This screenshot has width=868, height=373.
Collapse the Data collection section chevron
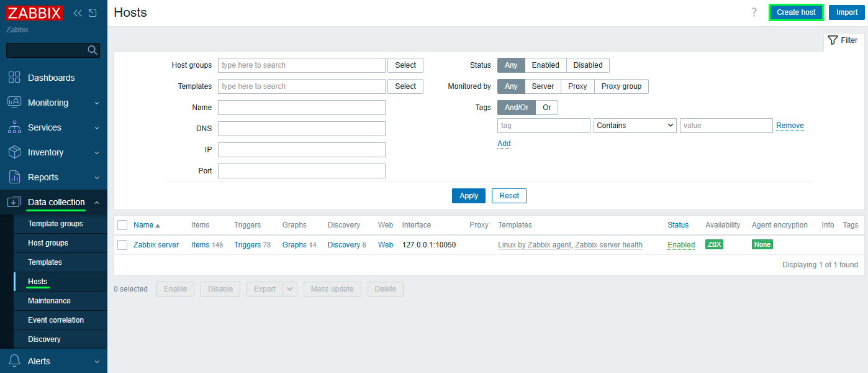[x=97, y=202]
